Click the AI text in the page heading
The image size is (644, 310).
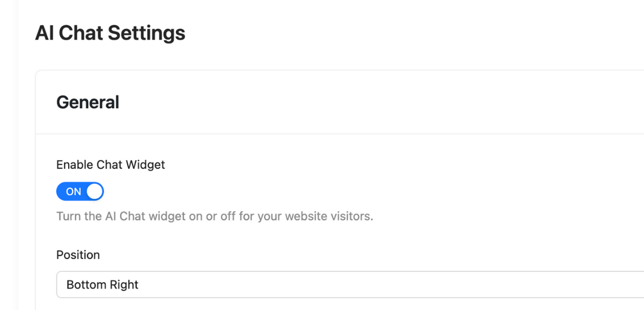click(x=45, y=33)
